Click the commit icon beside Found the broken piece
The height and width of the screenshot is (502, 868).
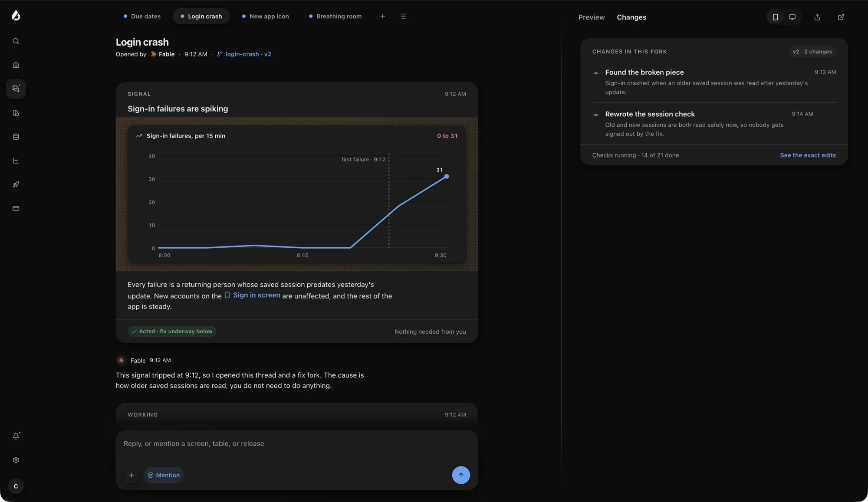click(x=596, y=73)
